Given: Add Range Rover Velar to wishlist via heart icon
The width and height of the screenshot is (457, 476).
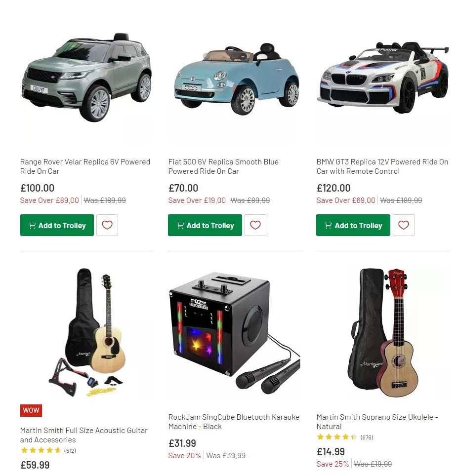Looking at the screenshot, I should click(x=107, y=225).
